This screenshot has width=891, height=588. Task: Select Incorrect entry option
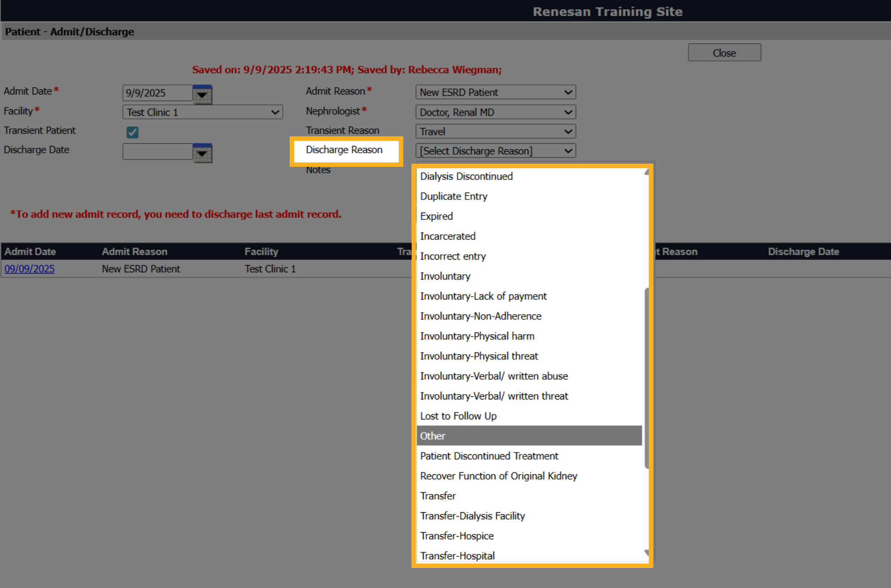pos(529,257)
